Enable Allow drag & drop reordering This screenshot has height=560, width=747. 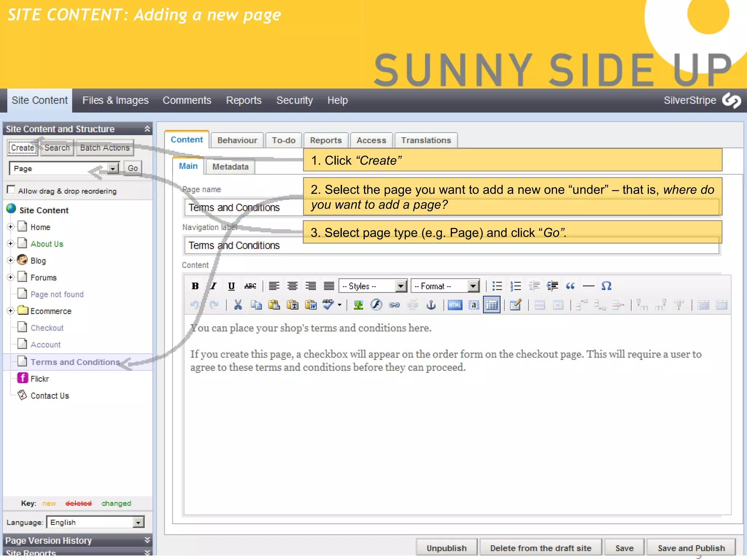coord(11,190)
